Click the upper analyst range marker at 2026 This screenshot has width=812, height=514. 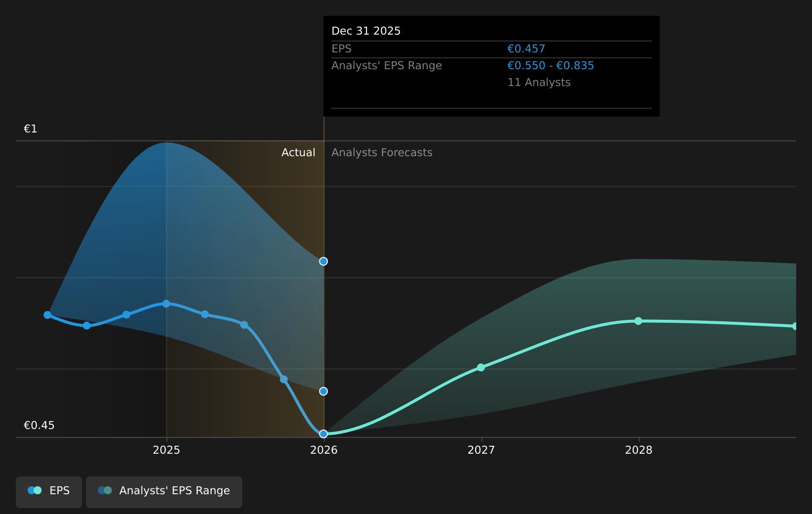[323, 261]
